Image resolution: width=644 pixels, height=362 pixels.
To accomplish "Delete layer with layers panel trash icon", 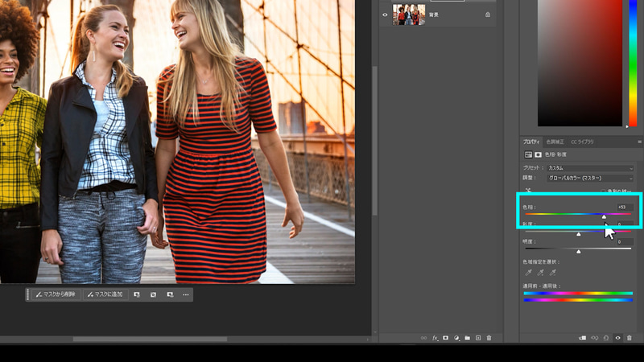I will point(489,338).
